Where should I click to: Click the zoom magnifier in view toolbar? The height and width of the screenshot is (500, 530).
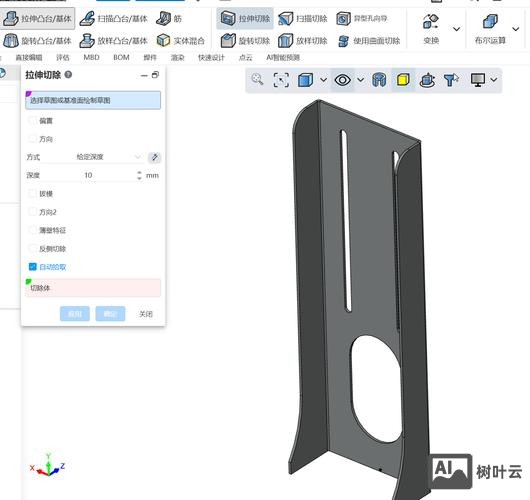point(257,80)
